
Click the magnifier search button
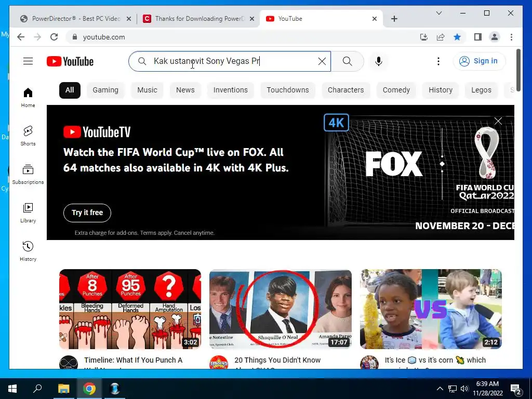[x=347, y=61]
